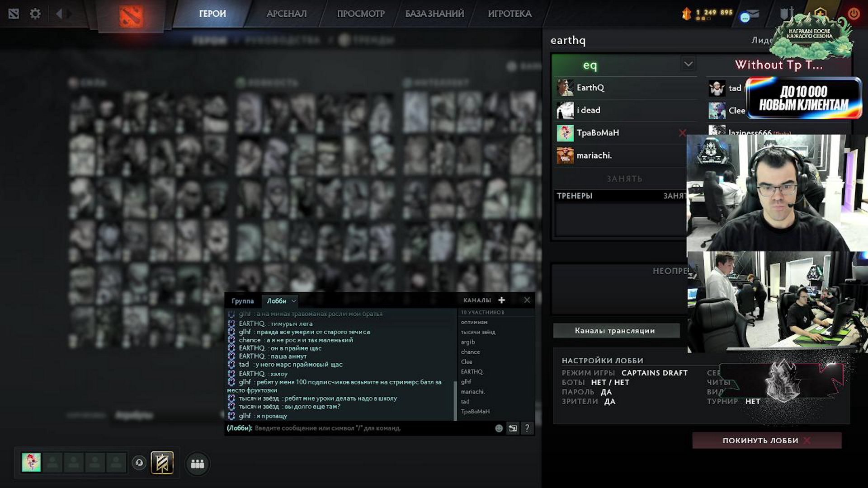Open party voice headset icon
Image resolution: width=868 pixels, height=488 pixels.
click(x=139, y=463)
